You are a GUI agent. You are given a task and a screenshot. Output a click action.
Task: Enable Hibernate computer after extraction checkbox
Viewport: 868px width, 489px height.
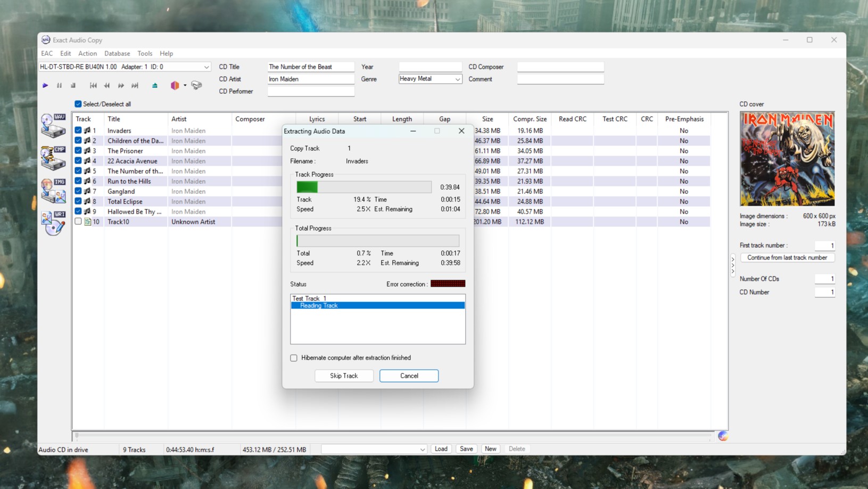coord(294,358)
